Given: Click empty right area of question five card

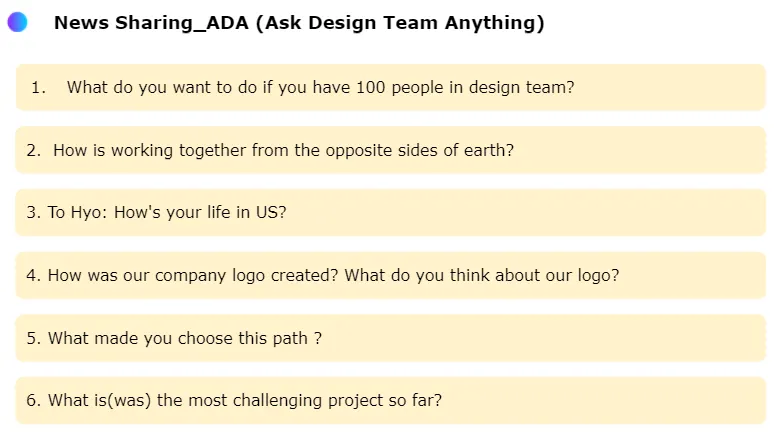Looking at the screenshot, I should [600, 338].
